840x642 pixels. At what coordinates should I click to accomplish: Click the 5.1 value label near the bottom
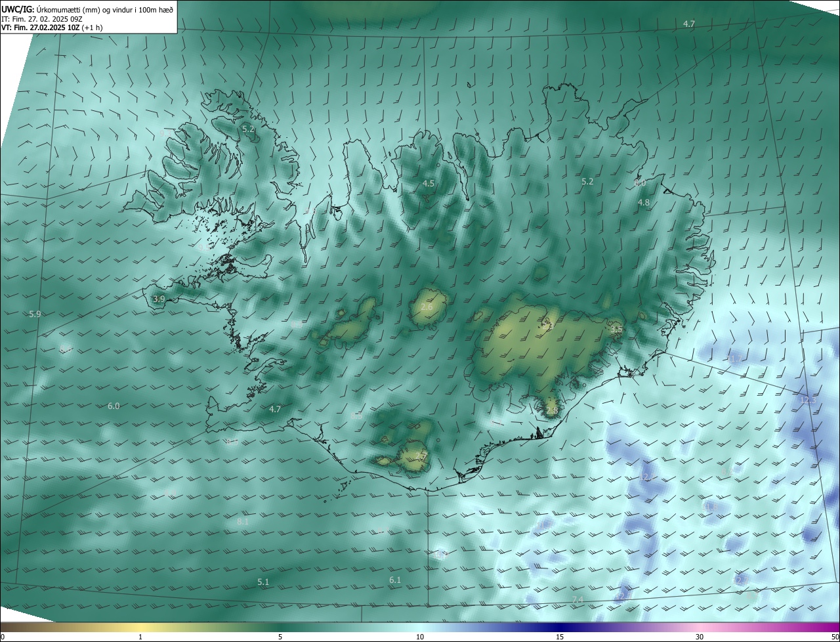point(263,582)
